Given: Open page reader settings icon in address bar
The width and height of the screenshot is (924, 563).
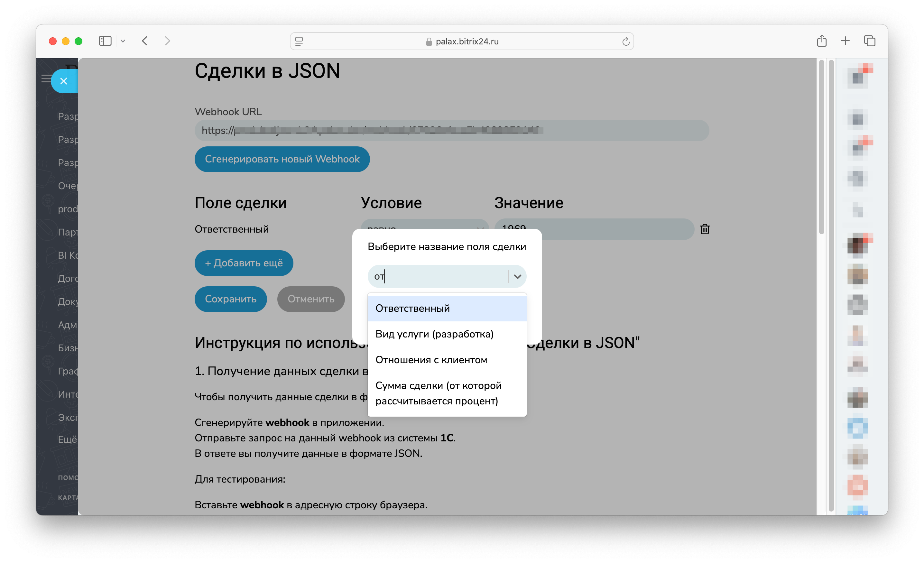Looking at the screenshot, I should click(299, 41).
